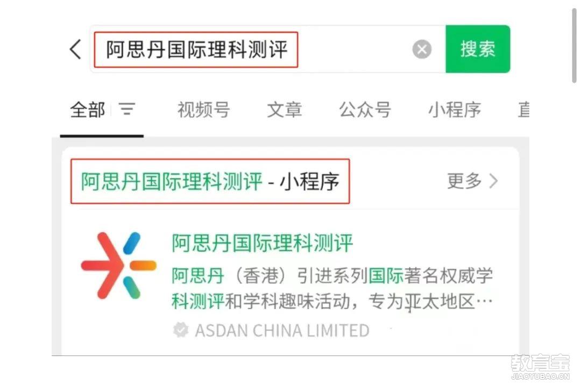Open the 阿思丹国际理科测评 result title
Screen dimensions: 581x392
(x=263, y=243)
